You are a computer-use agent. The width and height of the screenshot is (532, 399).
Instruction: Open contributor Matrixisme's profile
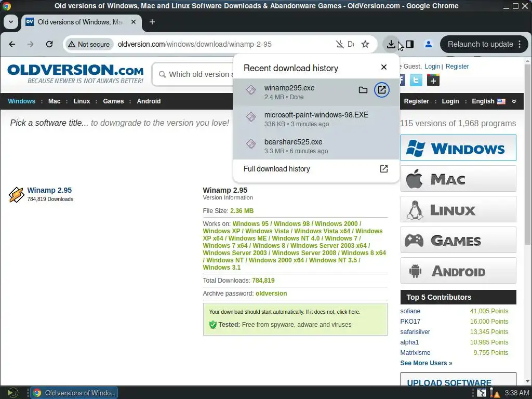[x=415, y=353]
